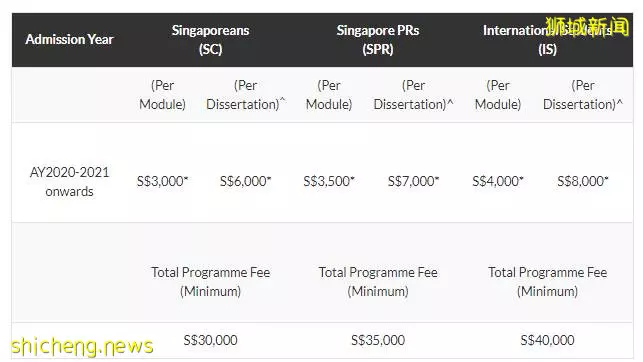Select the S$7,000 SPR dissertation fee
This screenshot has height=362, width=643.
pyautogui.click(x=413, y=181)
